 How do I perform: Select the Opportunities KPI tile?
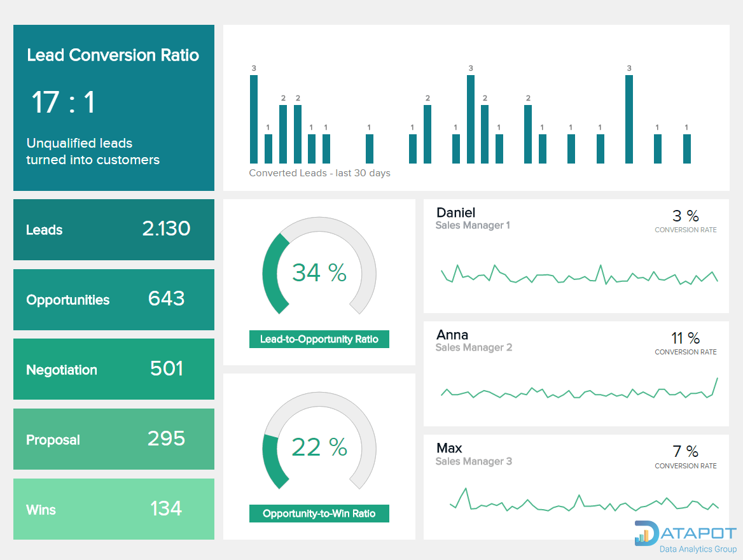coord(113,300)
